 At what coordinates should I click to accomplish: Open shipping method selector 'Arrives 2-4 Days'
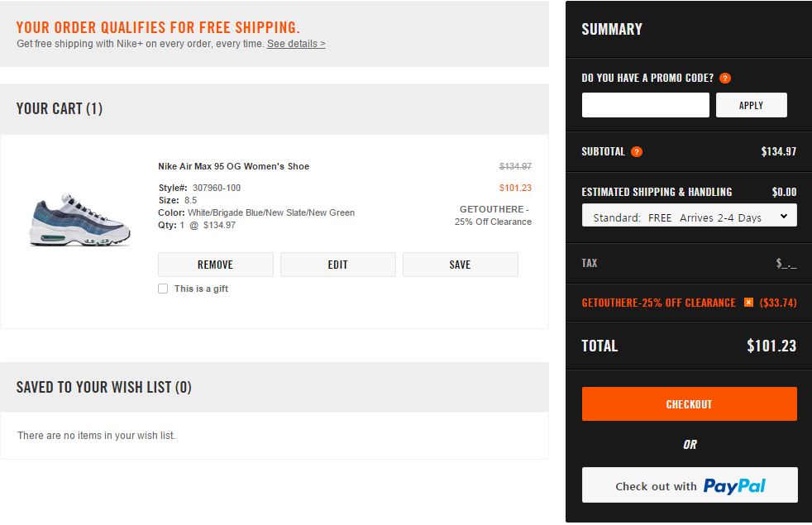click(690, 216)
